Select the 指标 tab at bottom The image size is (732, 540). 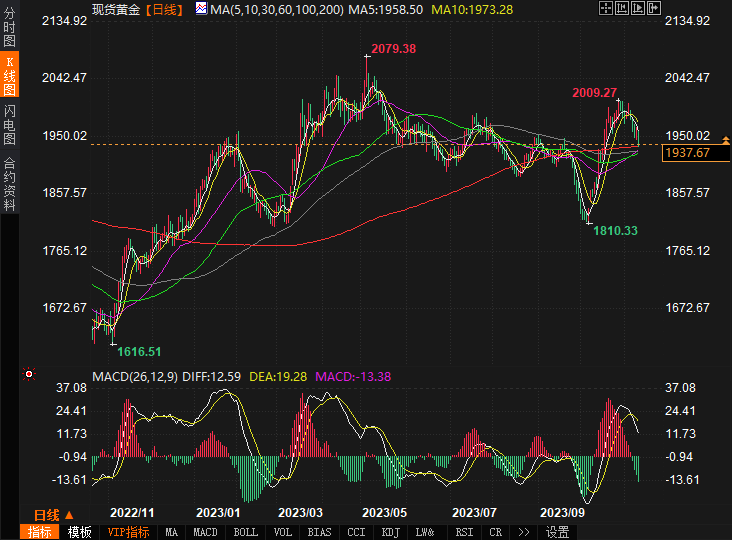[40, 532]
